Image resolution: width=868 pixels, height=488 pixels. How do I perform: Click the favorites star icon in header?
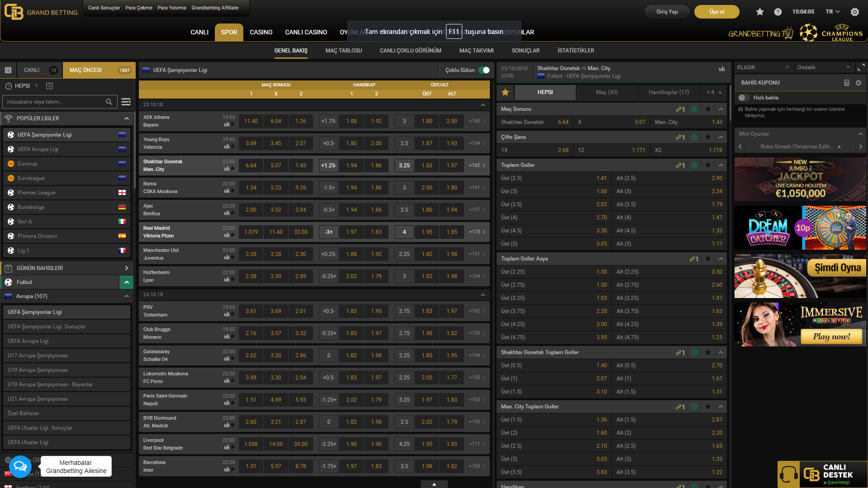[x=760, y=12]
